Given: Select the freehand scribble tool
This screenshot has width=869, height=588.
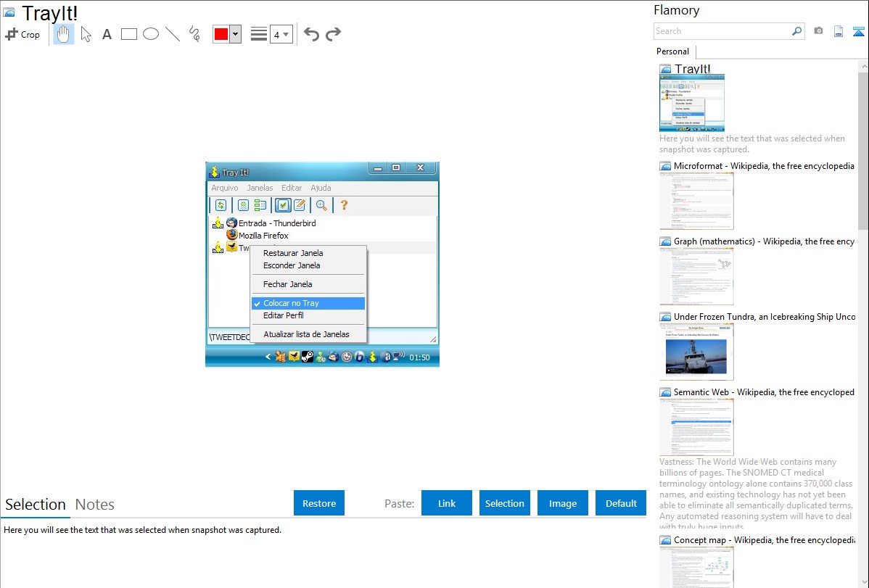Looking at the screenshot, I should pos(194,34).
